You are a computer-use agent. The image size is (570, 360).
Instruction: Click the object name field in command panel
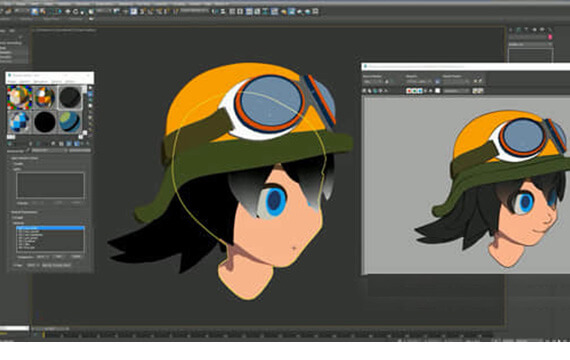[528, 37]
